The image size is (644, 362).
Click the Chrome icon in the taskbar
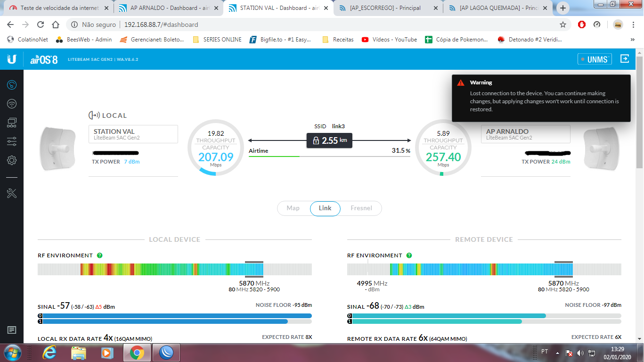137,353
